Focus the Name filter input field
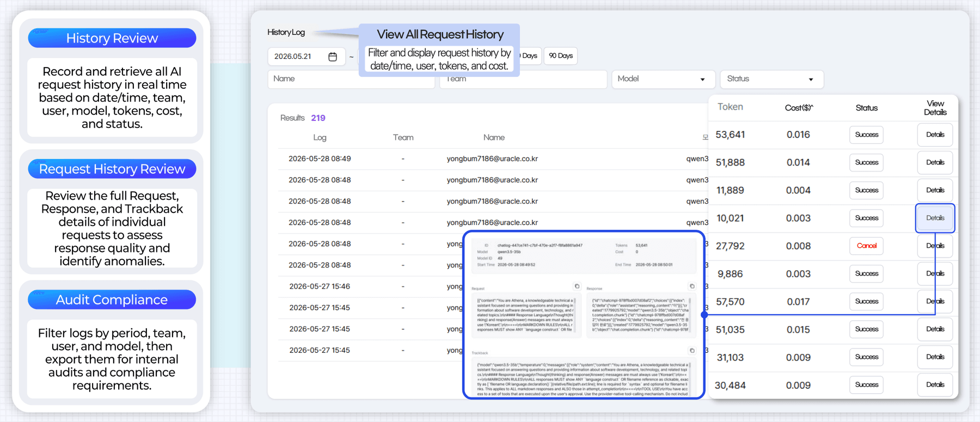 click(x=351, y=79)
